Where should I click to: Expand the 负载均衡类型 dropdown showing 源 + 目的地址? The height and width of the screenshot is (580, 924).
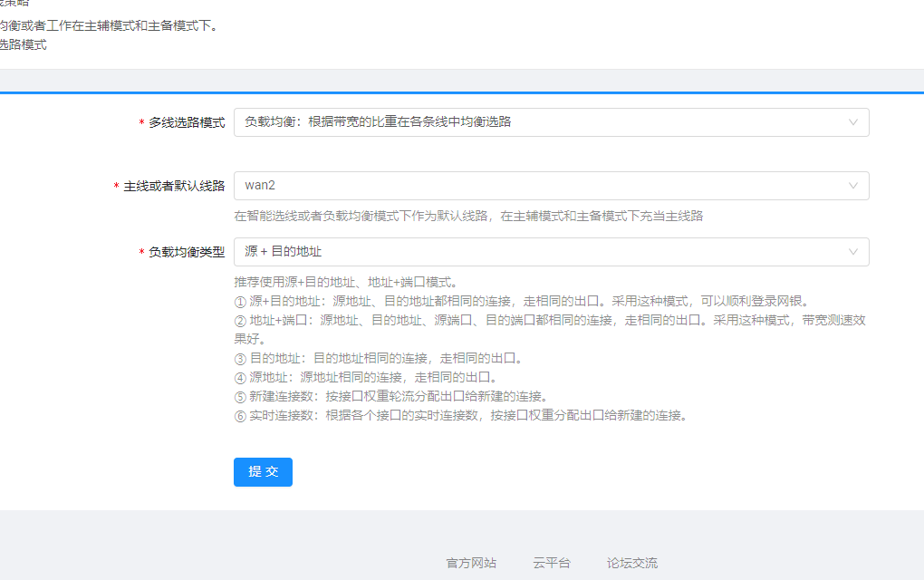pos(544,252)
